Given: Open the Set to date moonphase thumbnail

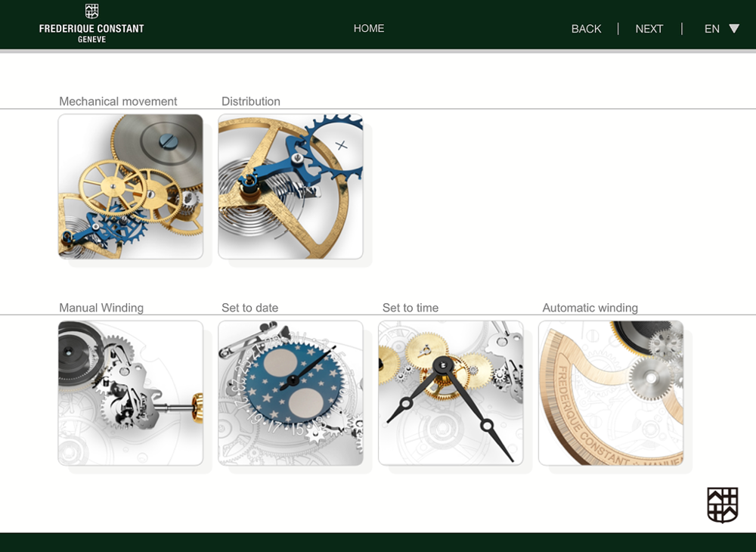Looking at the screenshot, I should click(x=291, y=393).
